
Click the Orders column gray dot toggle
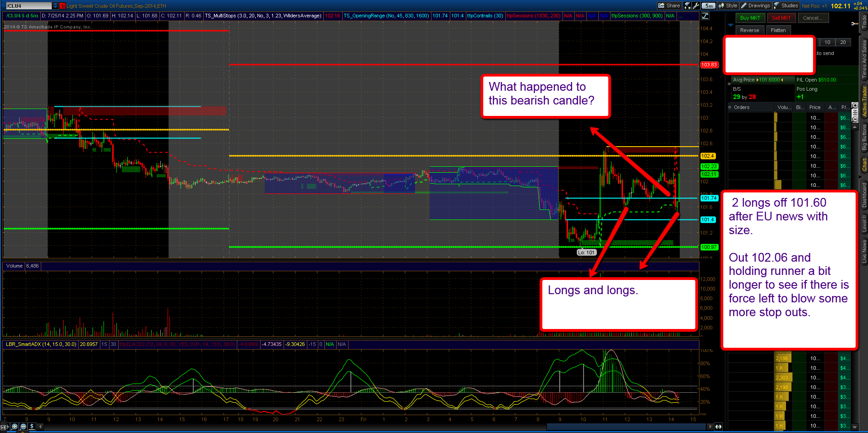730,107
